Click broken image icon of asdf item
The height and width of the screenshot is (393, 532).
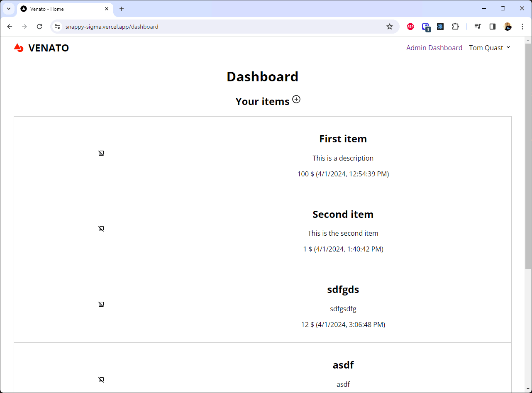[x=101, y=380]
